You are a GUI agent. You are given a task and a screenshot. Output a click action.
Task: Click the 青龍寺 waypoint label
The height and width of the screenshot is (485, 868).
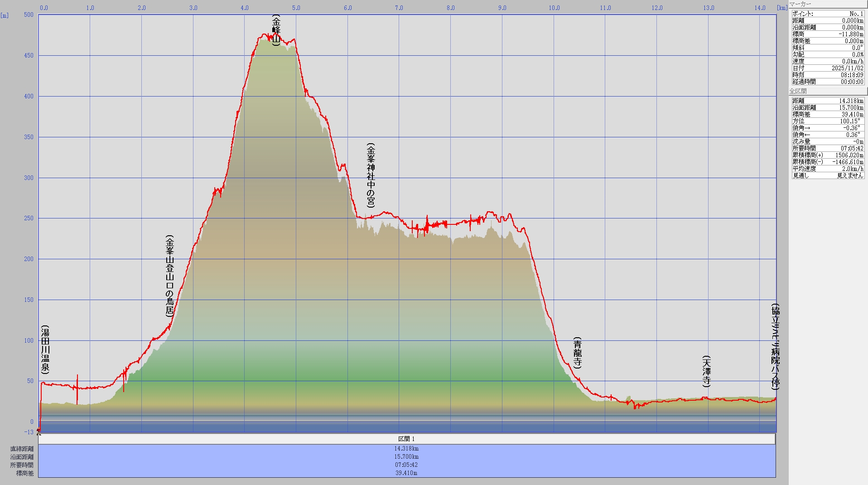(x=577, y=352)
